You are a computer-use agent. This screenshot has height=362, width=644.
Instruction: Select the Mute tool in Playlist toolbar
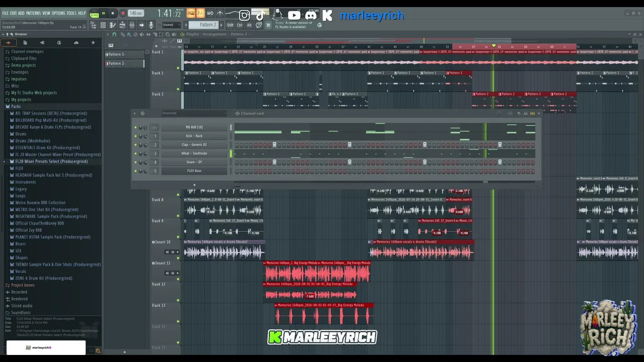tap(142, 34)
